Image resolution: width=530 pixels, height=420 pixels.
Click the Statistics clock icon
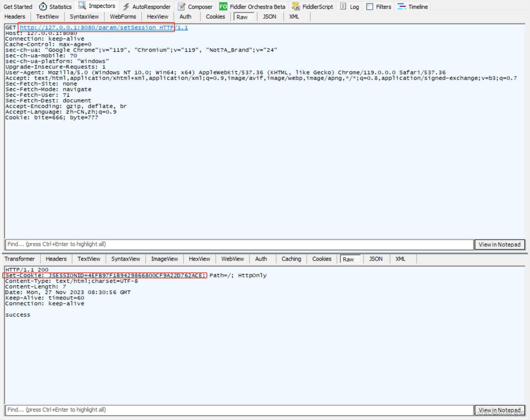click(43, 6)
